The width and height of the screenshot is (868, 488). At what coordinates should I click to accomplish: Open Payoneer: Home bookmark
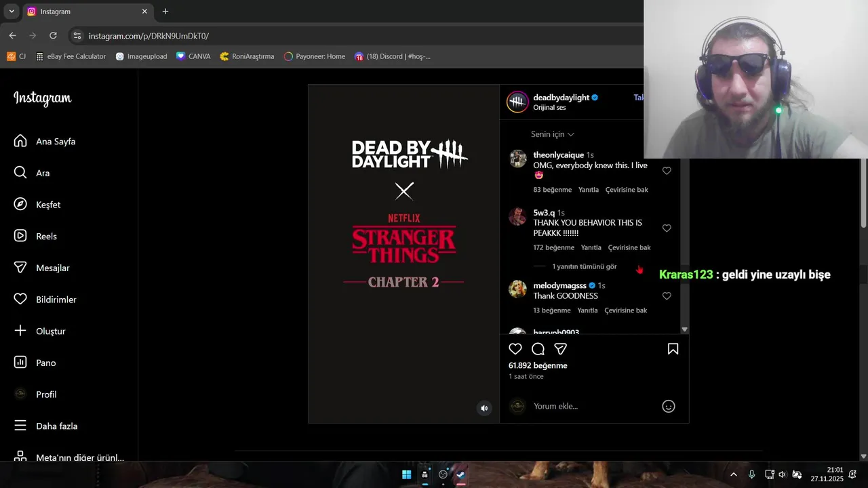click(315, 56)
